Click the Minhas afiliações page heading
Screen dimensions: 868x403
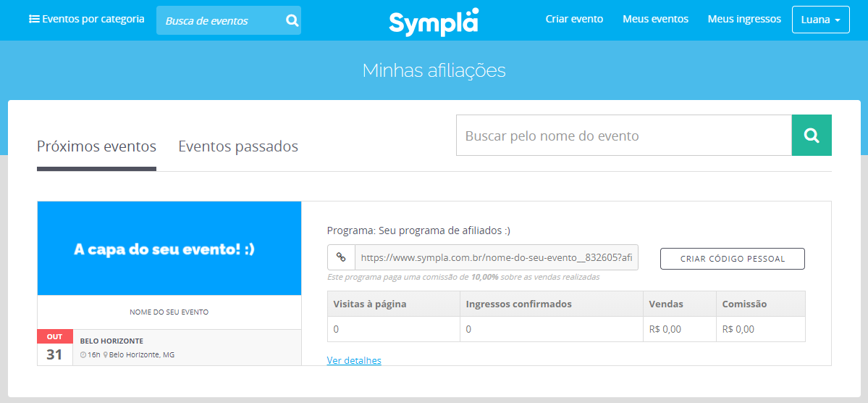point(434,70)
